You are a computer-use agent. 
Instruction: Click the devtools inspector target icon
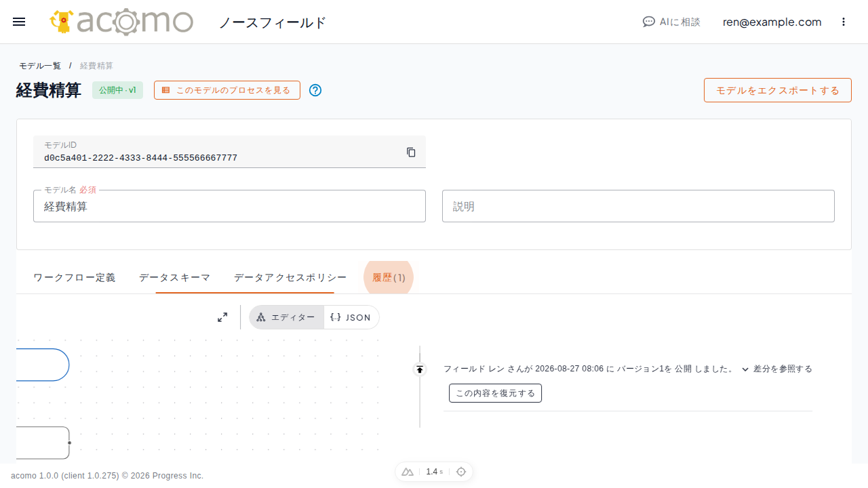pyautogui.click(x=461, y=472)
